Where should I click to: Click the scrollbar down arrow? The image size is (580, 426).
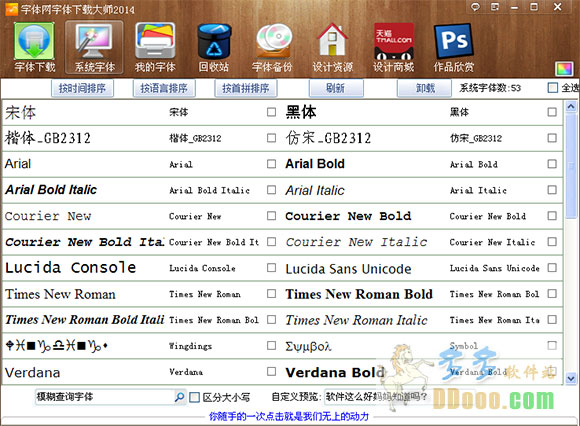point(571,378)
